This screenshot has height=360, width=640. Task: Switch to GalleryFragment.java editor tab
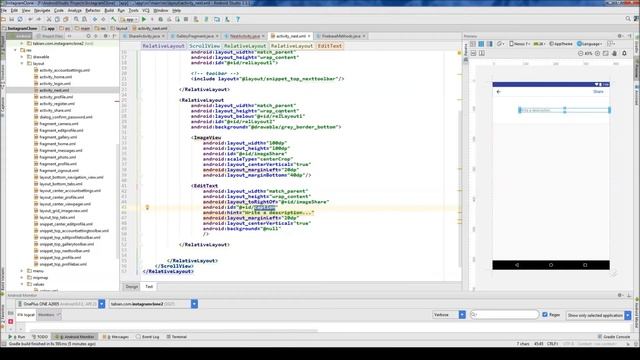tap(194, 36)
